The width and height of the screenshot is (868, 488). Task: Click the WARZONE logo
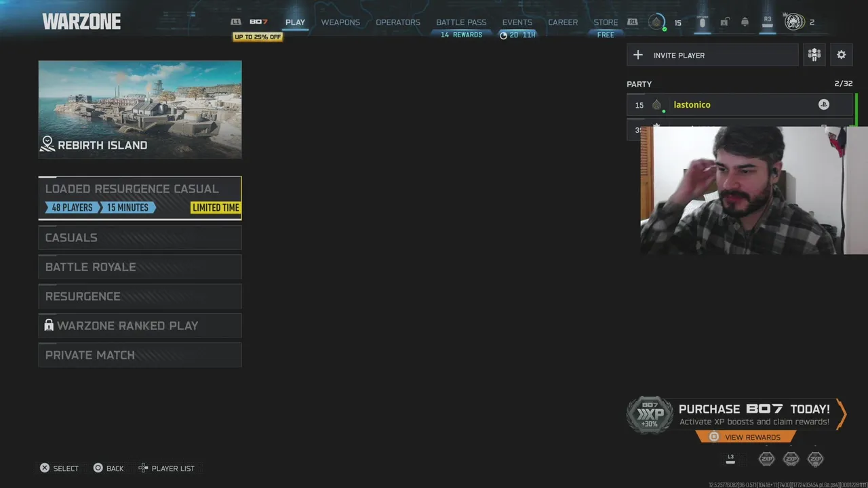click(81, 22)
